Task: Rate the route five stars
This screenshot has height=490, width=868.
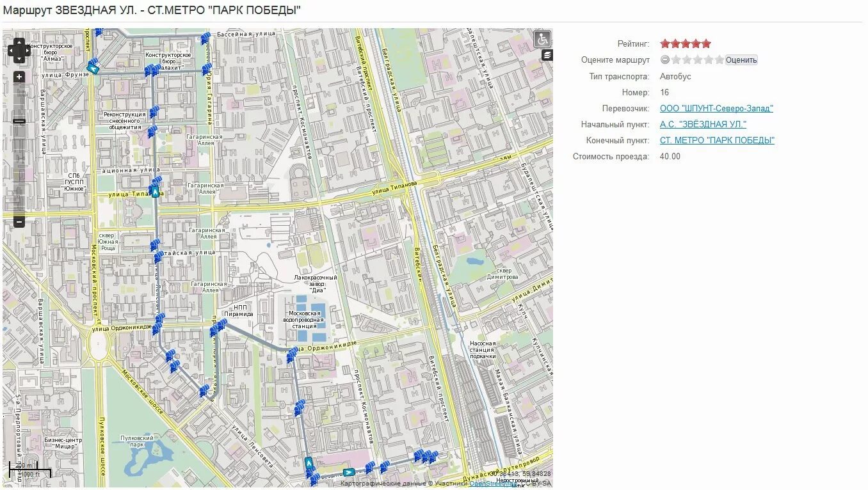Action: (719, 59)
